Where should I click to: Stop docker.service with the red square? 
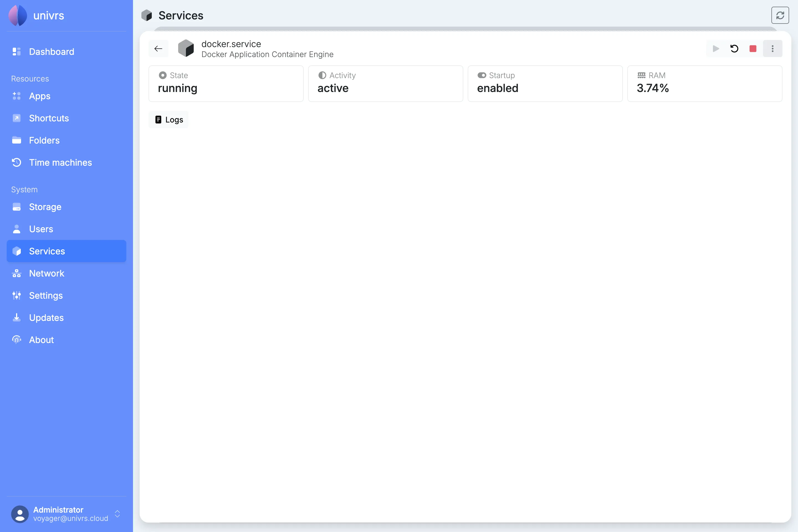[x=753, y=48]
